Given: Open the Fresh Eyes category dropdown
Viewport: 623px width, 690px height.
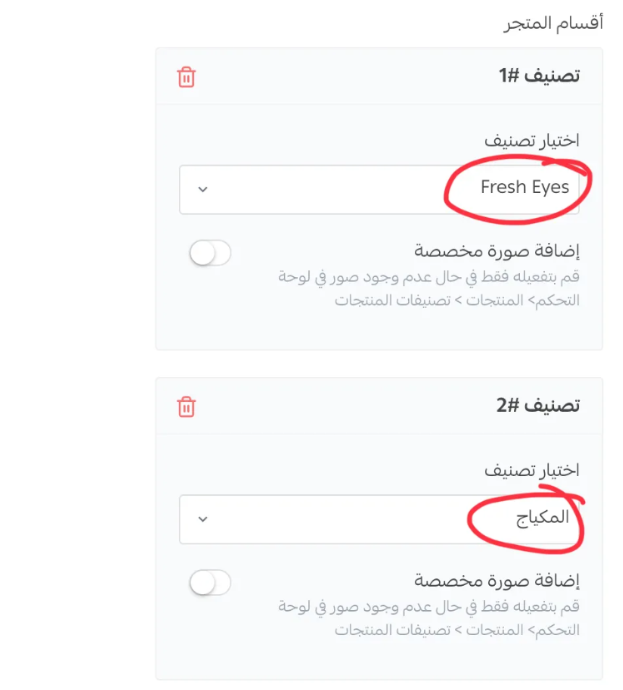Looking at the screenshot, I should tap(378, 189).
